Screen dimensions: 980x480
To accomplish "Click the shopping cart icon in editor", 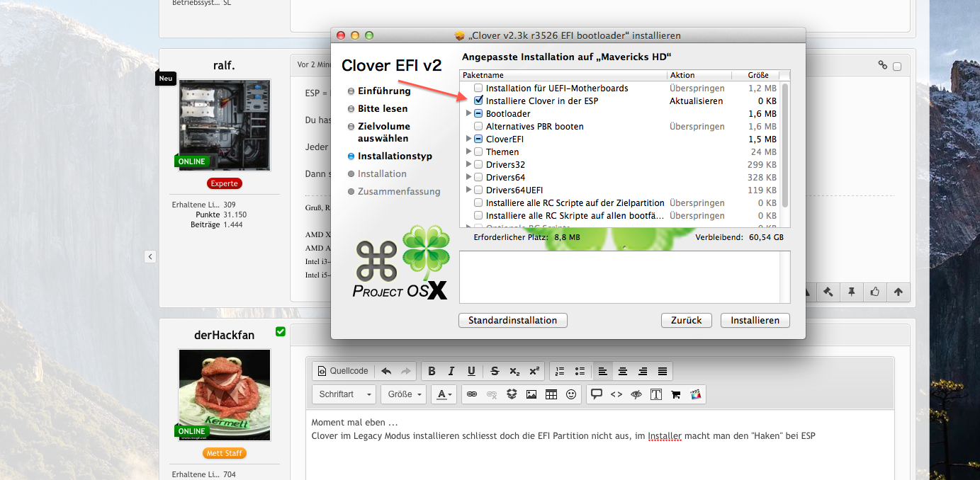I will click(676, 394).
